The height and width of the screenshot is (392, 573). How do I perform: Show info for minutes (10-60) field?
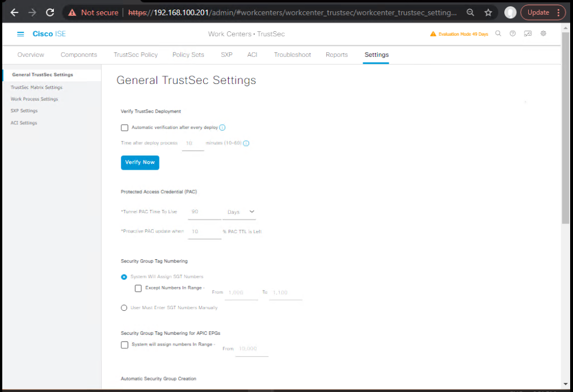tap(246, 143)
